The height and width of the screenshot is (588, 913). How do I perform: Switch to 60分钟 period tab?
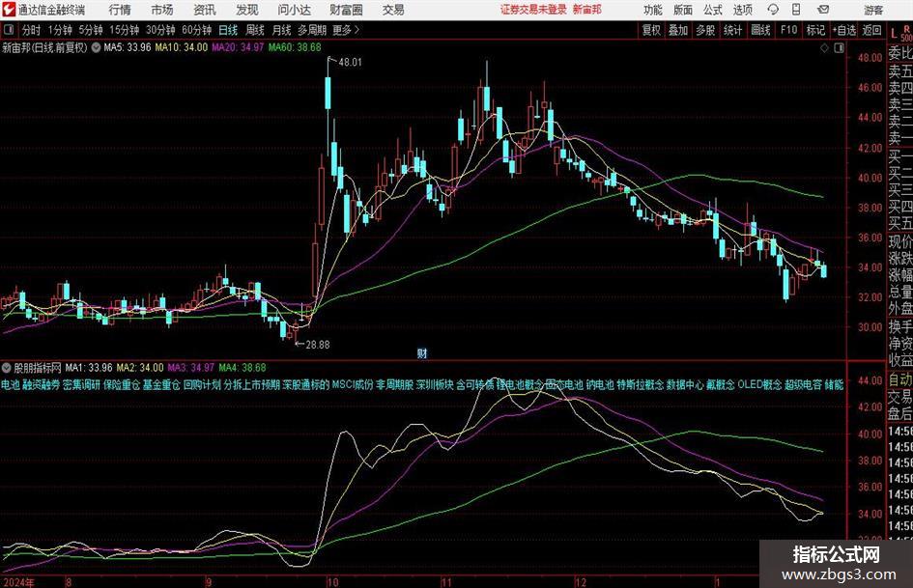pos(197,30)
